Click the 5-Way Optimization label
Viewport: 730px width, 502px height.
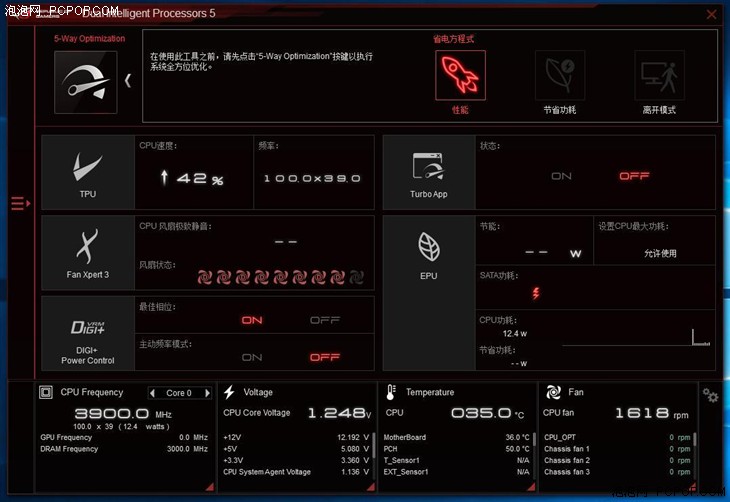(89, 39)
